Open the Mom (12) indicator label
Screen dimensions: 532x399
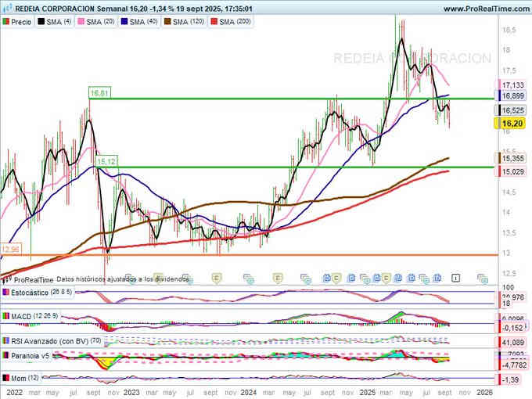tap(25, 378)
